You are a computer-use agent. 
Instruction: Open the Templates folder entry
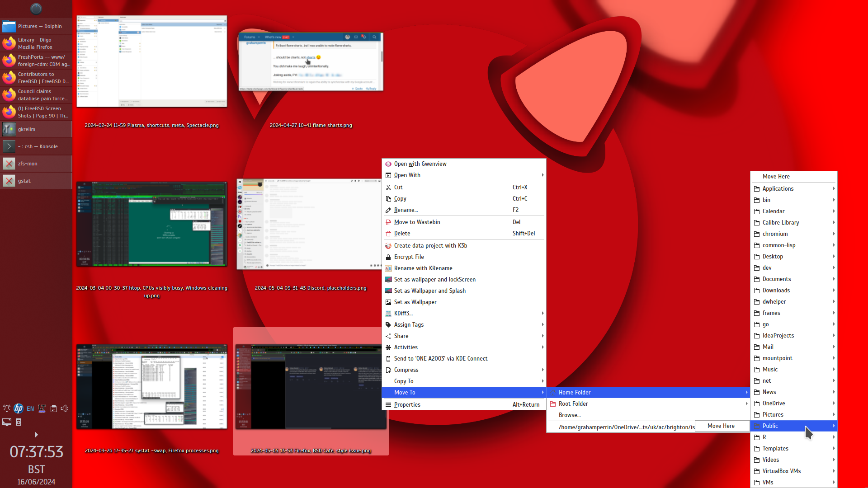click(x=794, y=448)
